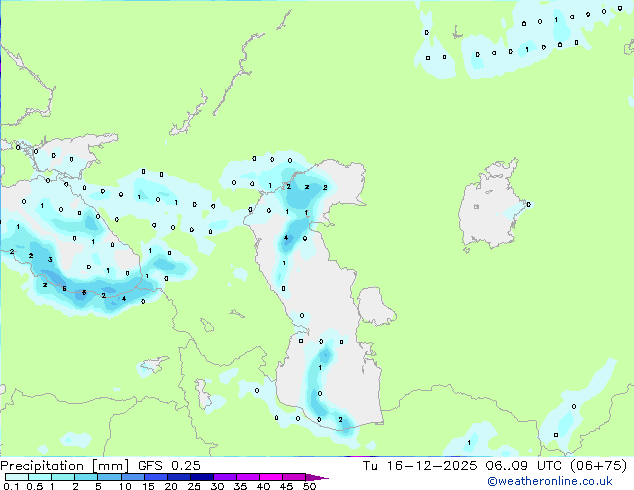This screenshot has height=490, width=634.
Task: Click the 'Precipitation [mm]' title text
Action: click(65, 466)
